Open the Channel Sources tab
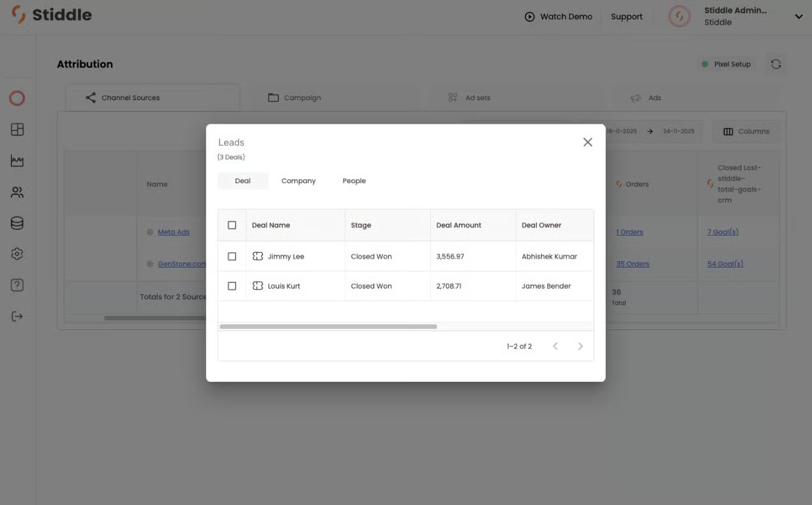Image resolution: width=812 pixels, height=505 pixels. click(x=153, y=98)
